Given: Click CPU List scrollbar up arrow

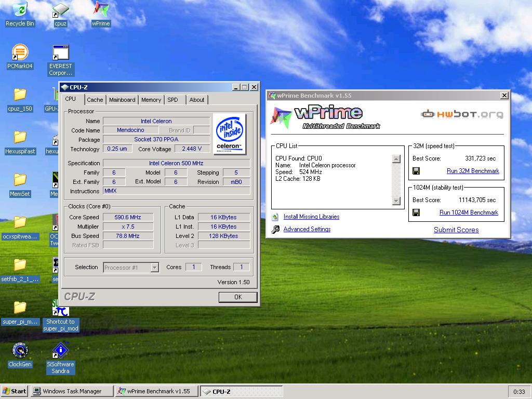Looking at the screenshot, I should click(x=396, y=159).
